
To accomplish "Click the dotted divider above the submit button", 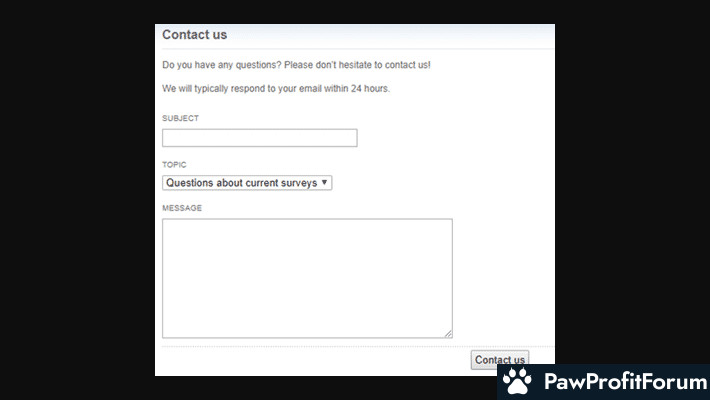I will pos(358,347).
